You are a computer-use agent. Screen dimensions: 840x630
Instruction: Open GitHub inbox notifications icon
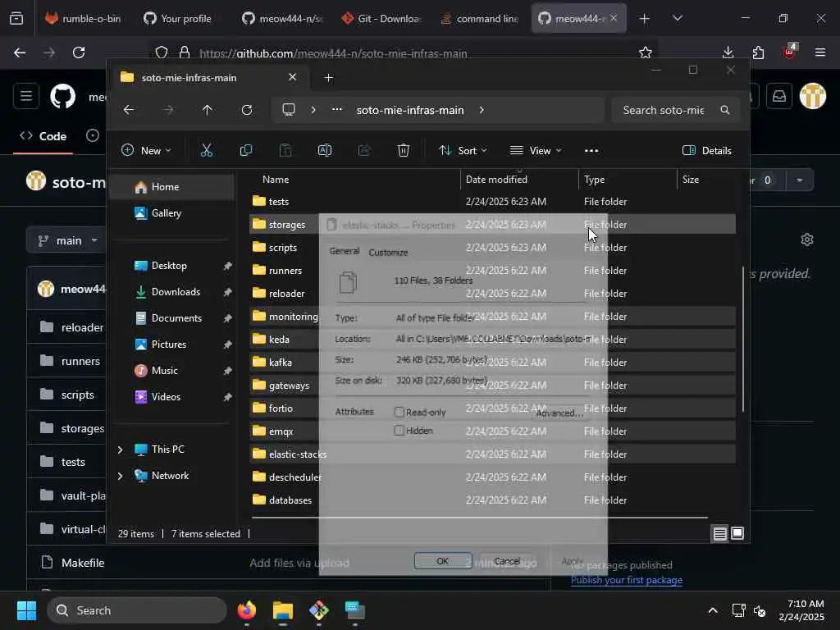coord(779,97)
